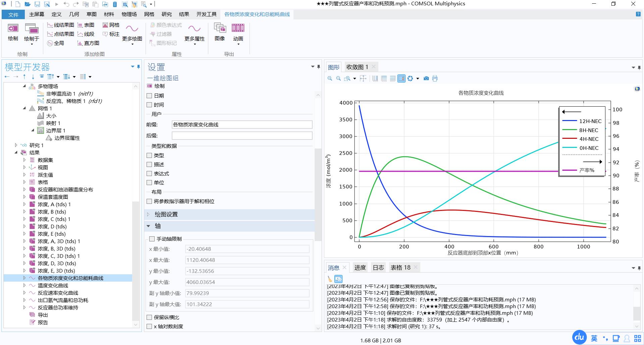Save the model using the floppy icon
644x345 pixels.
(x=37, y=4)
